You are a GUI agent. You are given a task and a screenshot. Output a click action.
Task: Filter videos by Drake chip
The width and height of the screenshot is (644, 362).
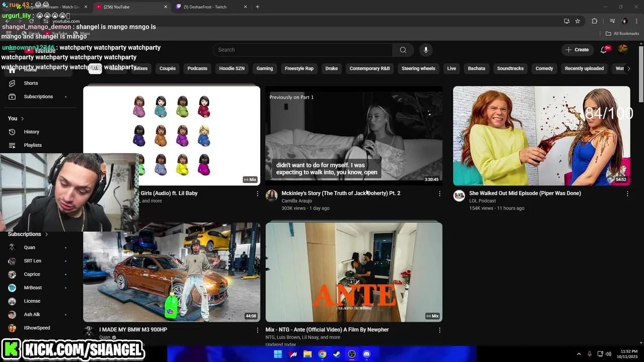[332, 68]
